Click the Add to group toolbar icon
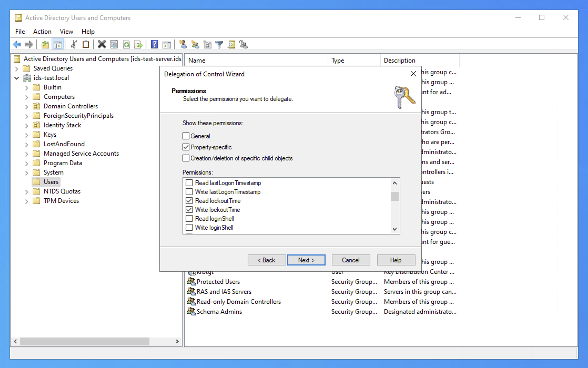The width and height of the screenshot is (588, 368). [x=244, y=44]
